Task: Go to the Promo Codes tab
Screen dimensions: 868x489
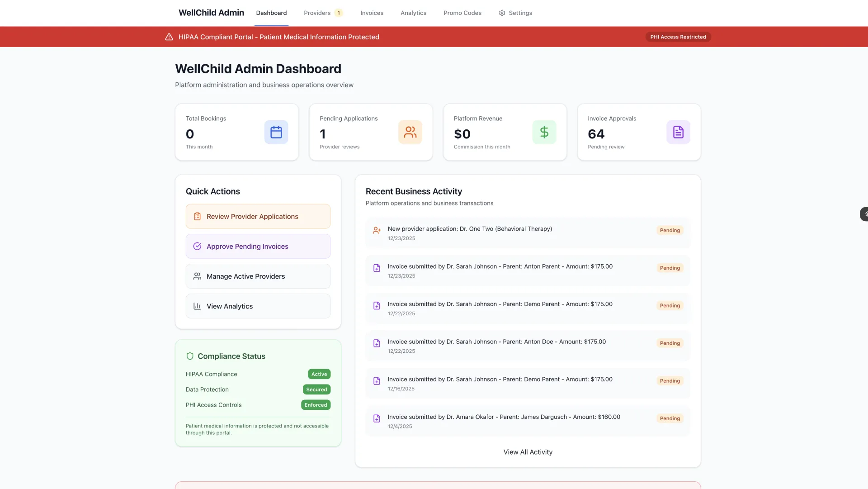Action: [462, 13]
